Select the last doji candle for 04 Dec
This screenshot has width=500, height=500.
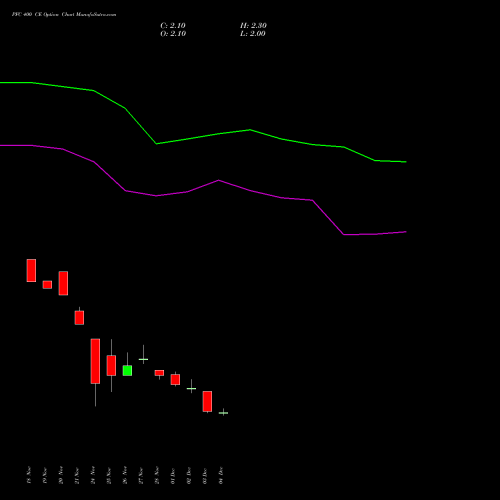[x=223, y=413]
